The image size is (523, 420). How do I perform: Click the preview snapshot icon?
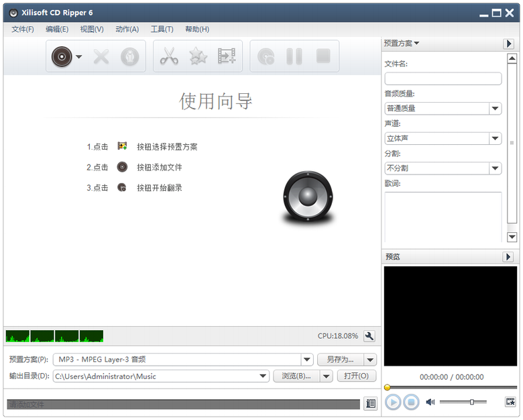click(x=510, y=402)
